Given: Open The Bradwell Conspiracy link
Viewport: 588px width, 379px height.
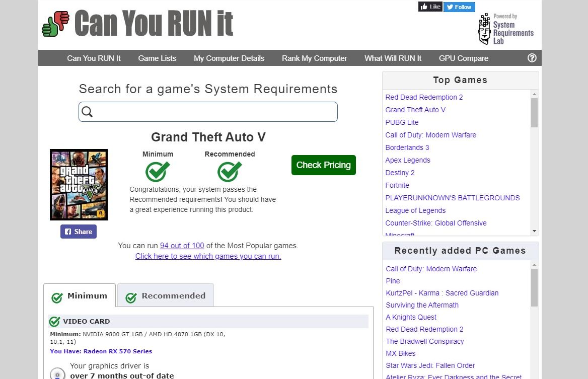Looking at the screenshot, I should pyautogui.click(x=425, y=342).
